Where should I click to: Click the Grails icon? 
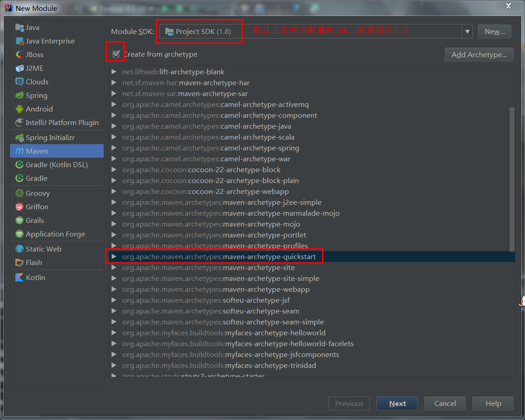coord(19,220)
